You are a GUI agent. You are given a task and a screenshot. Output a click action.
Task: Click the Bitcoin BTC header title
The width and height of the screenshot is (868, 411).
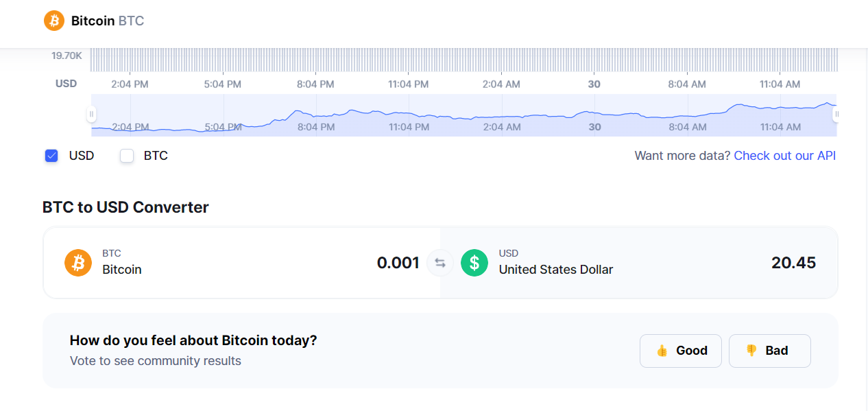click(108, 21)
